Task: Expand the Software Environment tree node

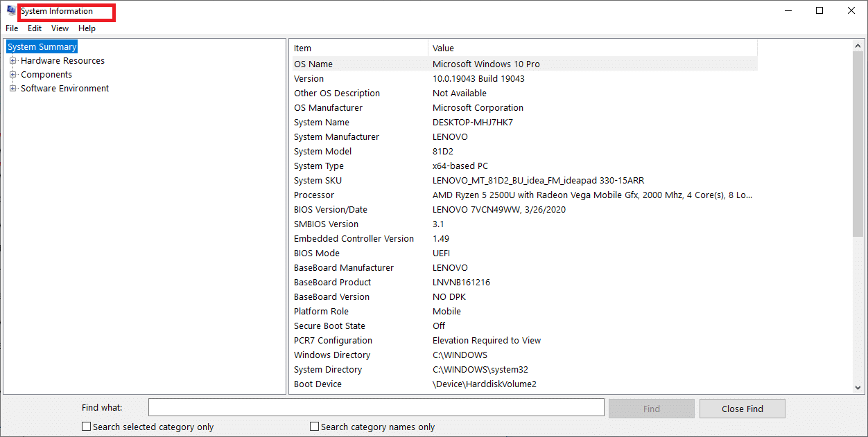Action: [x=12, y=89]
